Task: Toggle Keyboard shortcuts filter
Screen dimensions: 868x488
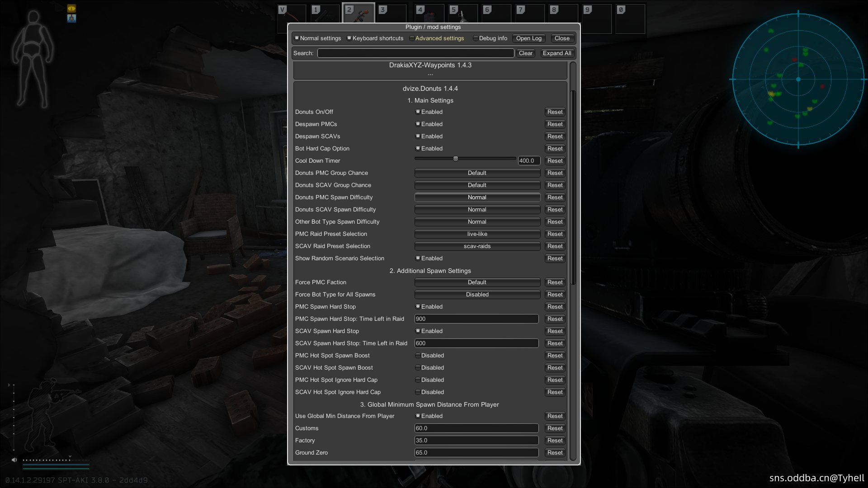Action: (x=349, y=38)
